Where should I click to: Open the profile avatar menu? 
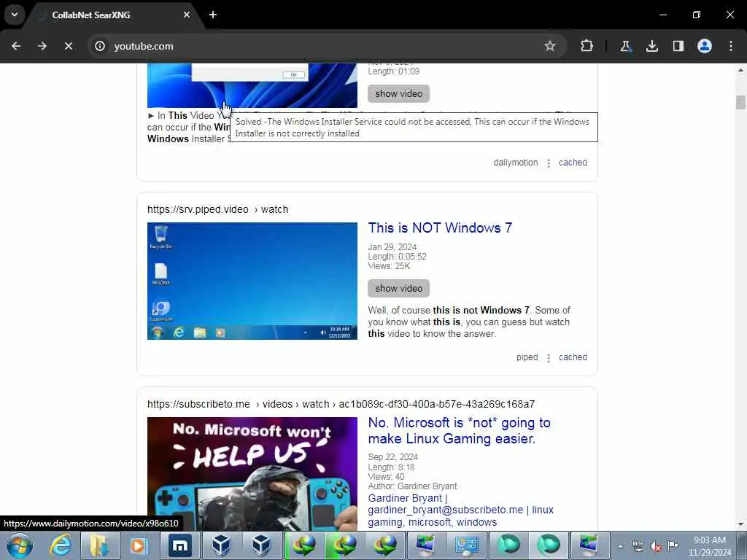(x=705, y=46)
